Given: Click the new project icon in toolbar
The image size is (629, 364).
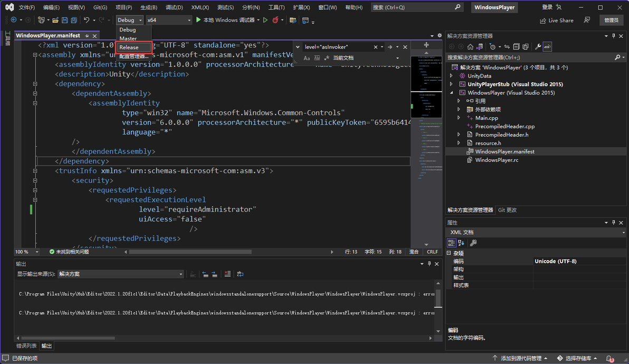Looking at the screenshot, I should click(x=41, y=20).
